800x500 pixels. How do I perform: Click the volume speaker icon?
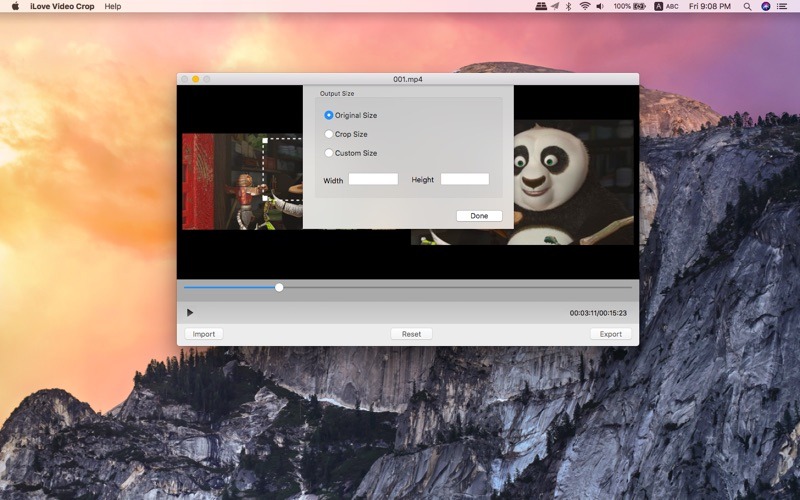pos(600,6)
